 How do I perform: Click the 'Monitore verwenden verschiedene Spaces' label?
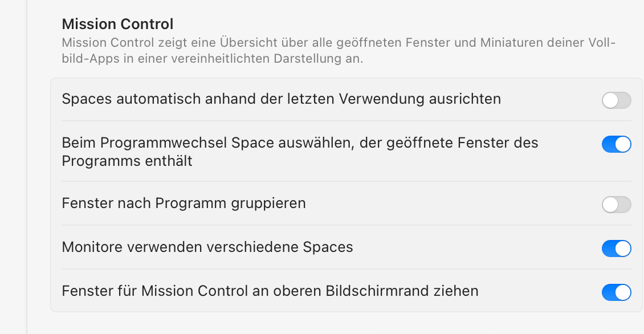207,247
